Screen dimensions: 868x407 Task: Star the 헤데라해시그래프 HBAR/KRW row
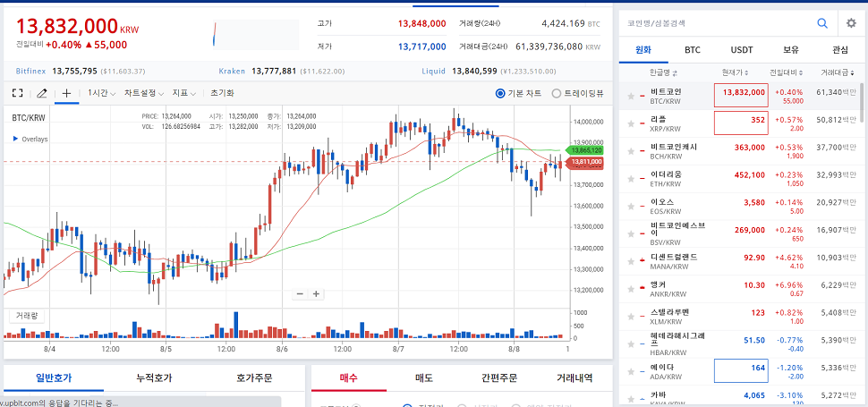pyautogui.click(x=630, y=344)
